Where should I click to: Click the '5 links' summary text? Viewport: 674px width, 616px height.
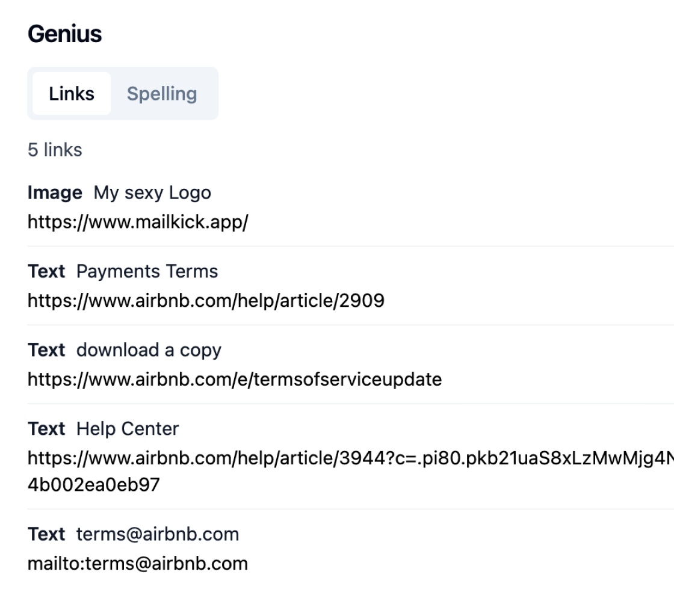click(54, 150)
